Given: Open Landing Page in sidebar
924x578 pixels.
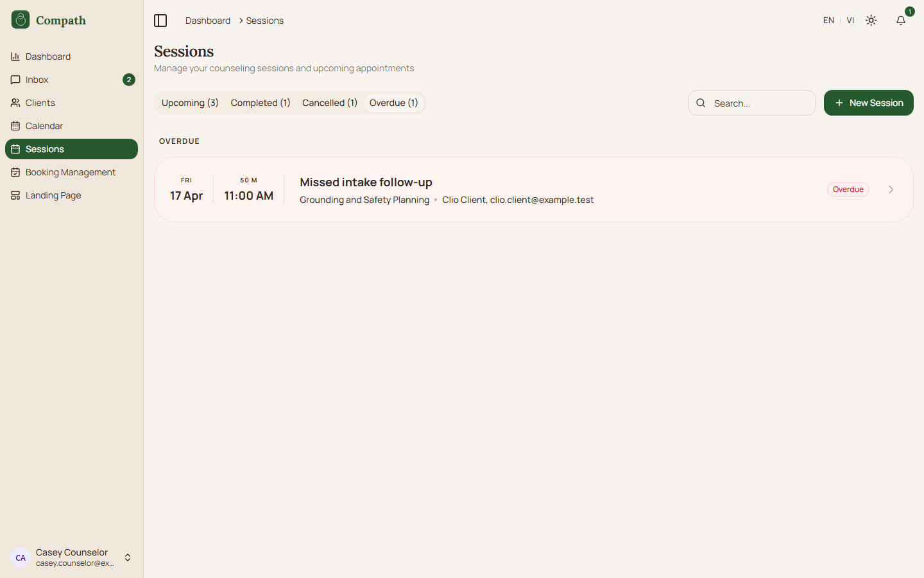Looking at the screenshot, I should [x=53, y=195].
